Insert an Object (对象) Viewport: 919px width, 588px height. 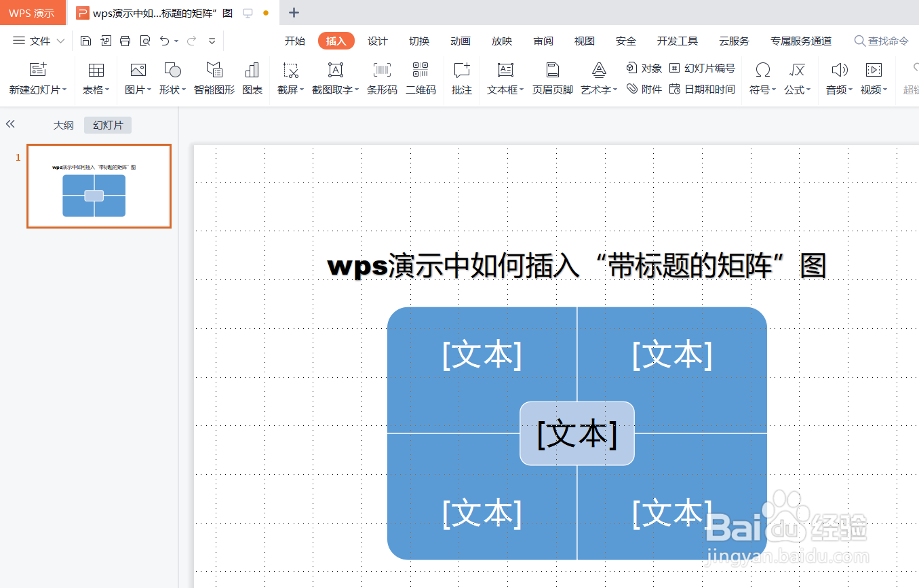644,68
